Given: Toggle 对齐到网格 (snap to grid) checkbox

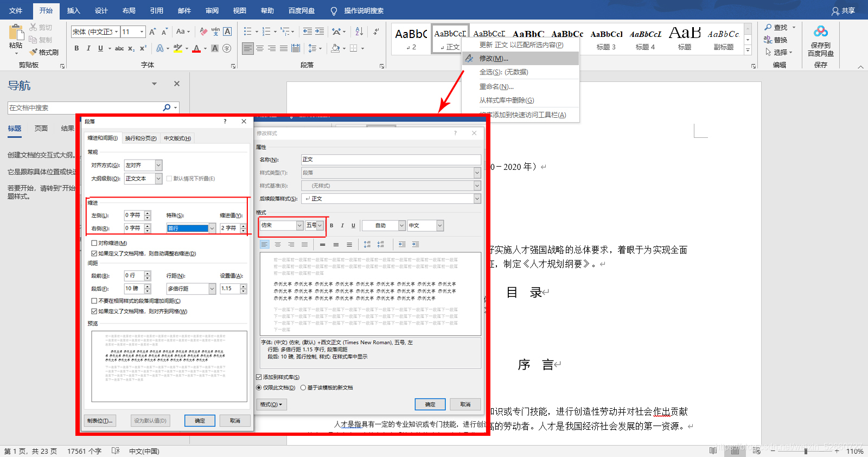Looking at the screenshot, I should 94,312.
